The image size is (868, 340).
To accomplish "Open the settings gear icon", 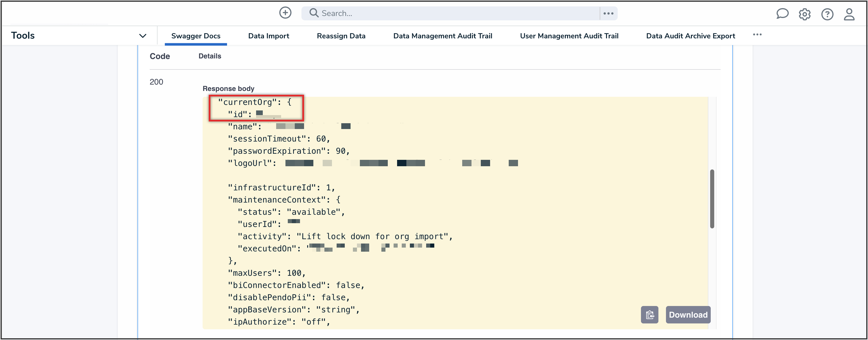I will pos(804,14).
